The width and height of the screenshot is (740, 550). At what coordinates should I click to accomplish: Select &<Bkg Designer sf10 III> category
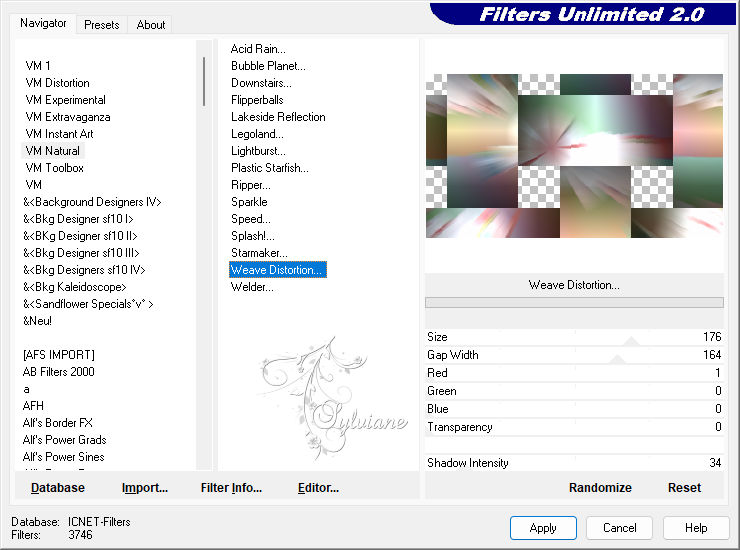click(81, 253)
